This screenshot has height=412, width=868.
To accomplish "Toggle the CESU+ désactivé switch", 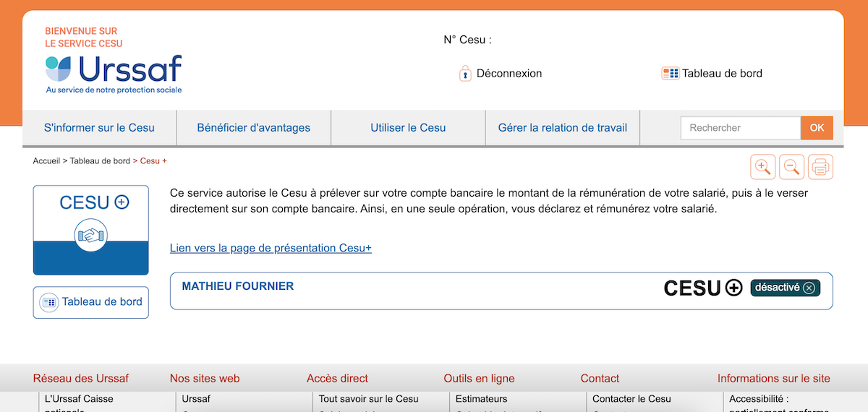I will pos(786,288).
